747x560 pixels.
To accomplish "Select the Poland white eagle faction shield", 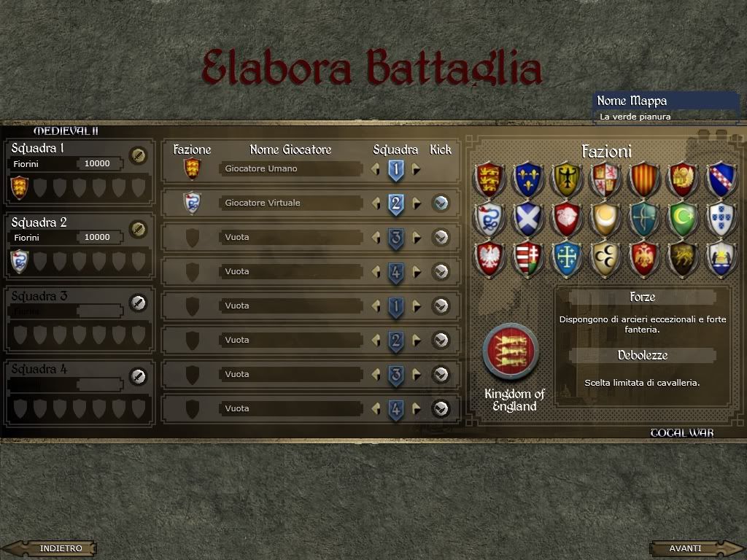I will click(489, 260).
